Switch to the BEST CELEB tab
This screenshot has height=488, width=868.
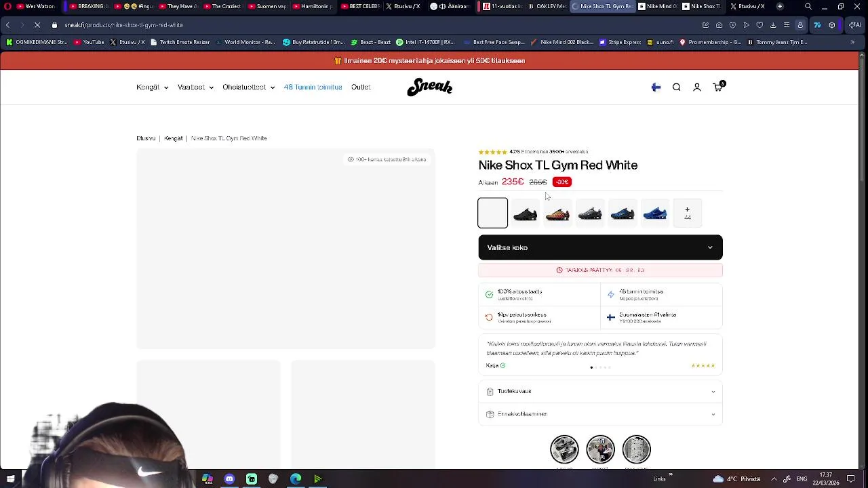click(x=359, y=6)
